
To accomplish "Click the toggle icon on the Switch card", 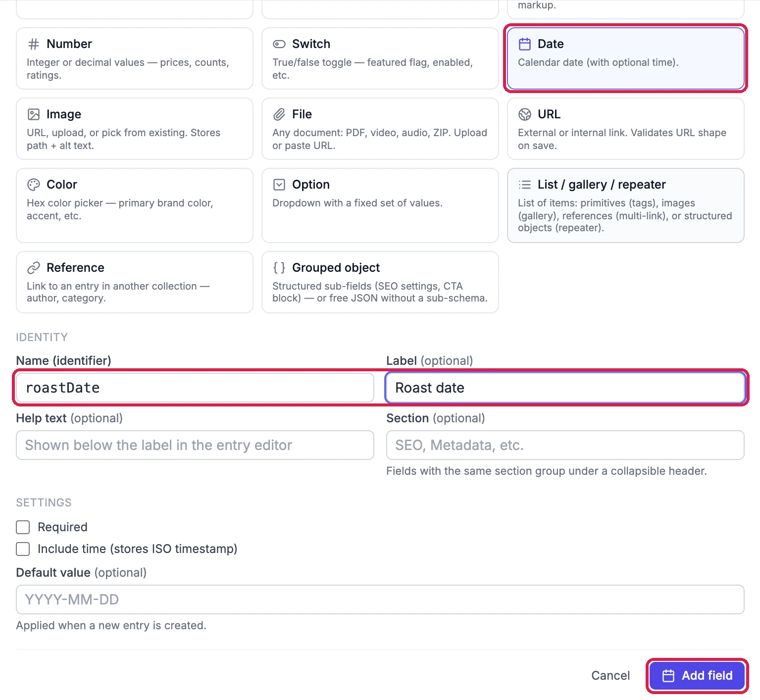I will 279,44.
